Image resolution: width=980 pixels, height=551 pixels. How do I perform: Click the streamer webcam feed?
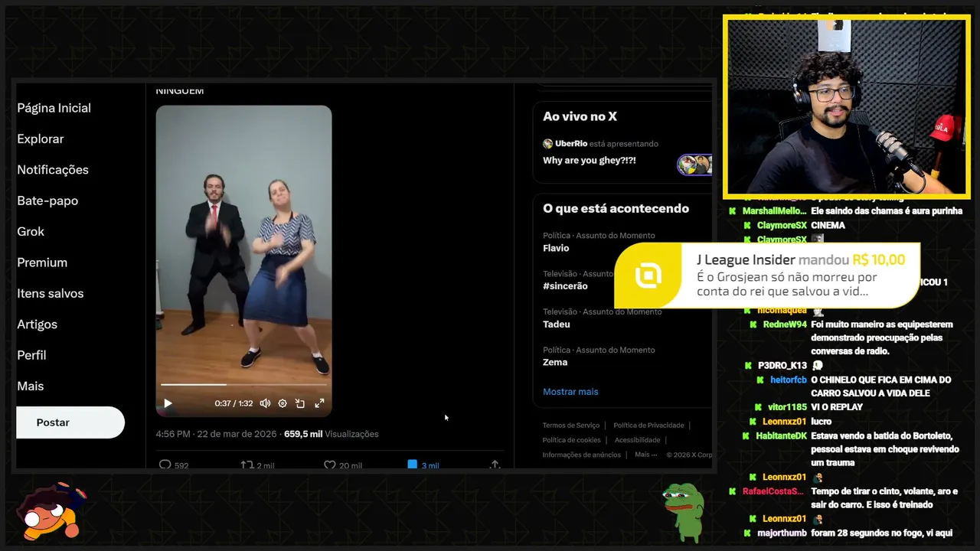point(846,106)
